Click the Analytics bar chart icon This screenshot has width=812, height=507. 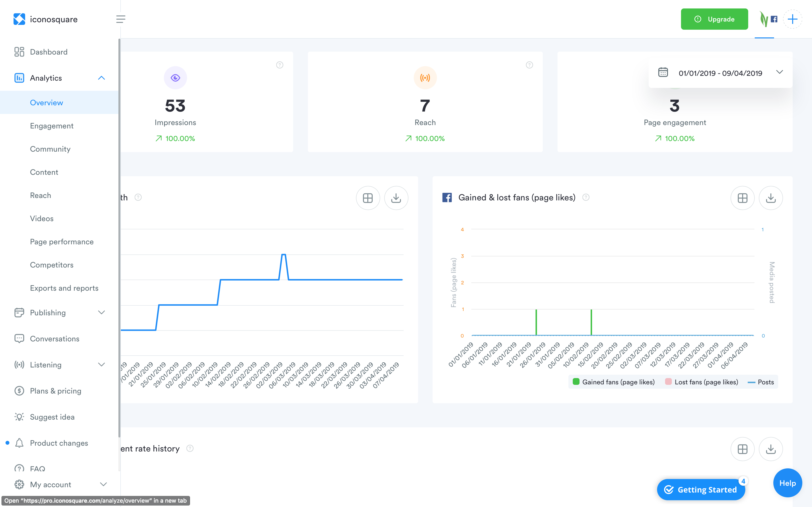(x=19, y=78)
